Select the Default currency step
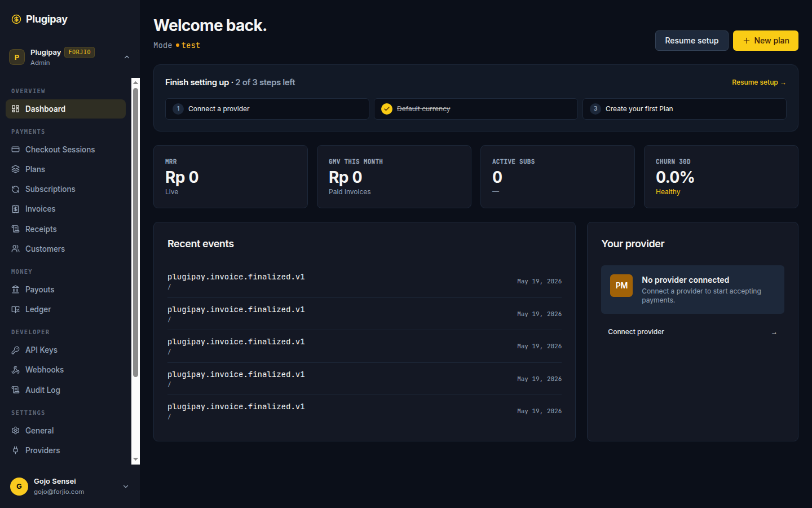812x508 pixels. 476,109
